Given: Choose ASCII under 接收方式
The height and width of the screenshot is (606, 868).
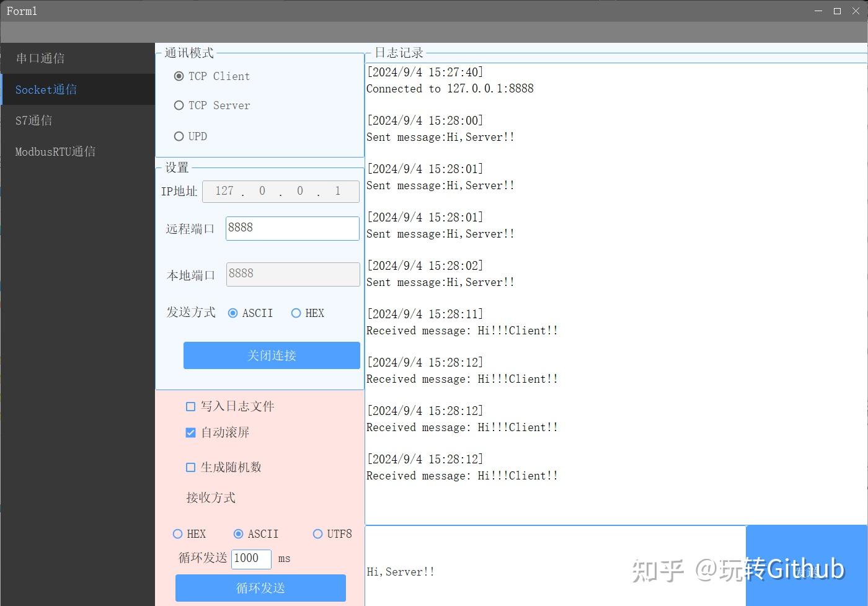Looking at the screenshot, I should click(256, 534).
